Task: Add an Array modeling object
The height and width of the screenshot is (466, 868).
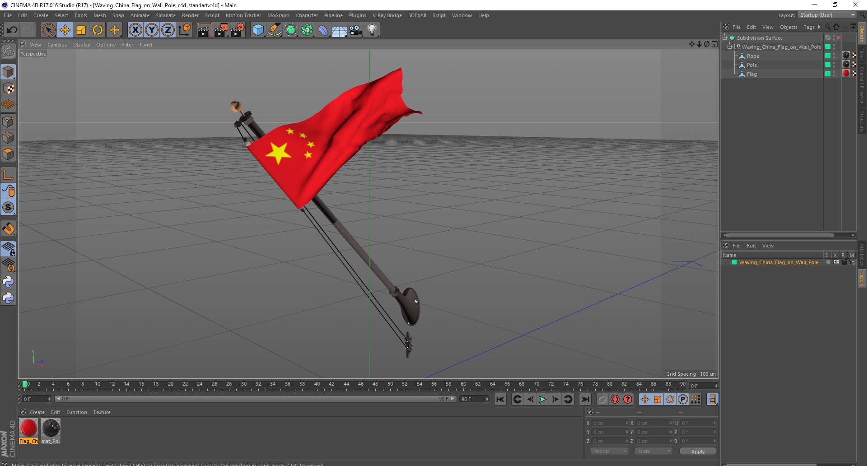Action: [307, 30]
